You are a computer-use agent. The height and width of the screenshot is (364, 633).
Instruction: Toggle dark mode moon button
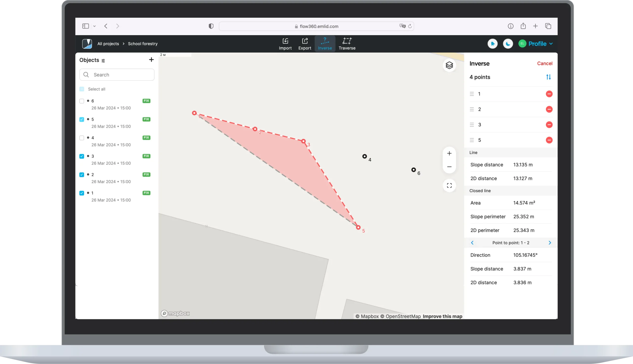point(508,44)
